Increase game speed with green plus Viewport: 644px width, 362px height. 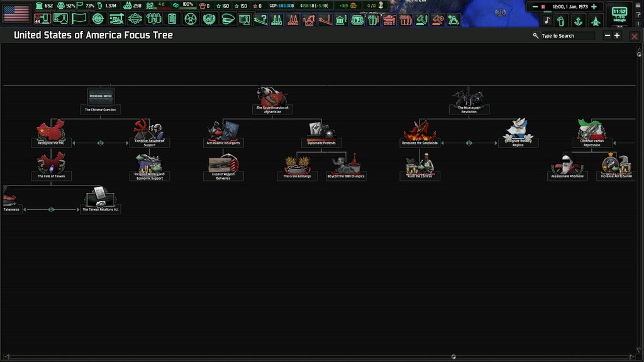(x=594, y=6)
